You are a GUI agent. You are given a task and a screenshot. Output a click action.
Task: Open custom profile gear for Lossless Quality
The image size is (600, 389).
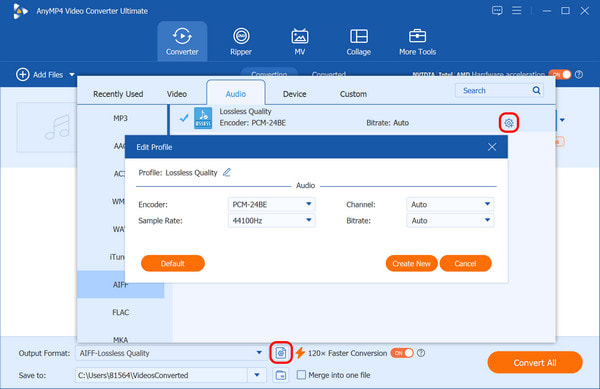tap(509, 123)
